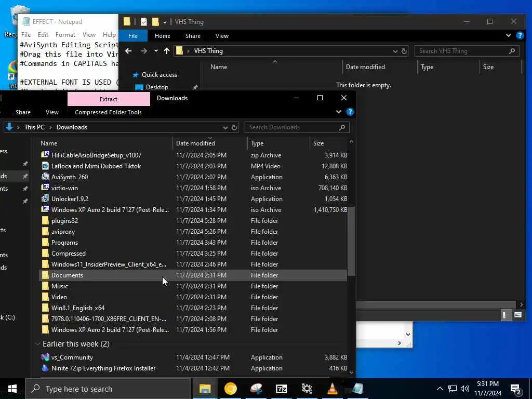
Task: Open the notification center icon
Action: (516, 389)
